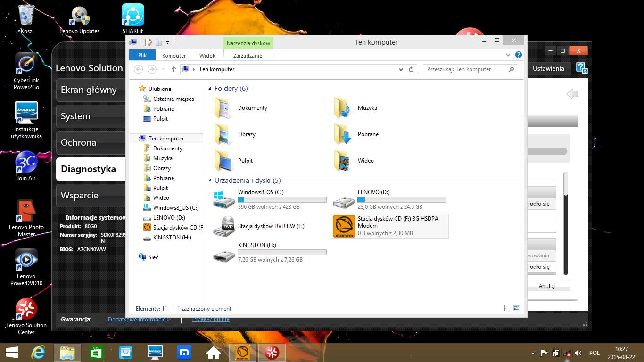This screenshot has width=644, height=362.
Task: Switch to large icons view in status bar
Action: tap(517, 309)
